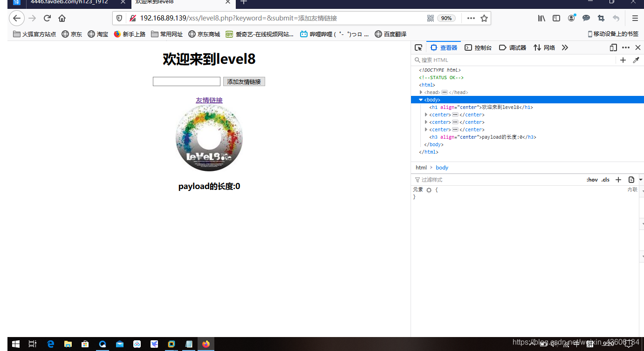Click the keyword input field on the page

(186, 81)
